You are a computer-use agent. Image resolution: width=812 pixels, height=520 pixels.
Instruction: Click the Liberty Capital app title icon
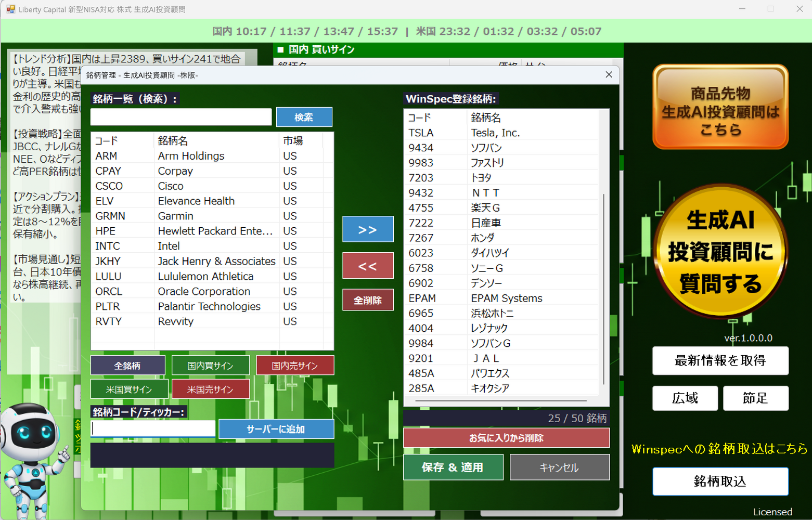pyautogui.click(x=10, y=9)
